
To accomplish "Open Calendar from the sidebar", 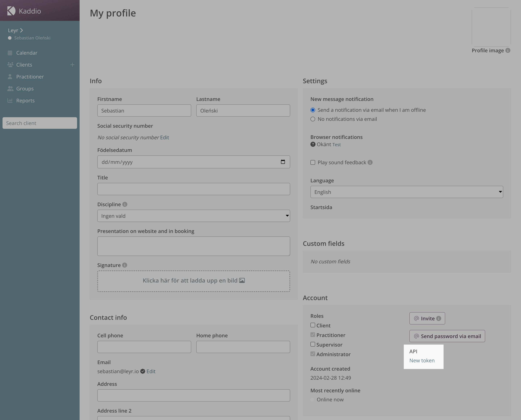I will 27,53.
